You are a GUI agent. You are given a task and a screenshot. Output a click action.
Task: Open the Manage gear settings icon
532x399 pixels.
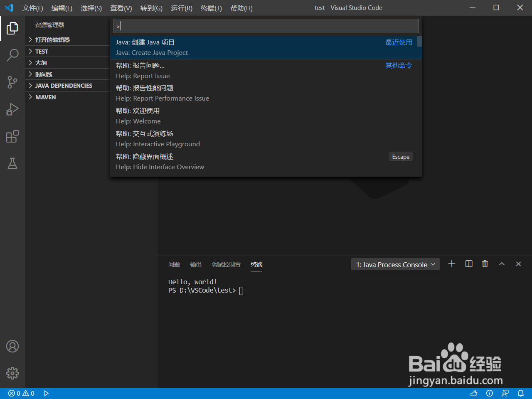pos(12,373)
